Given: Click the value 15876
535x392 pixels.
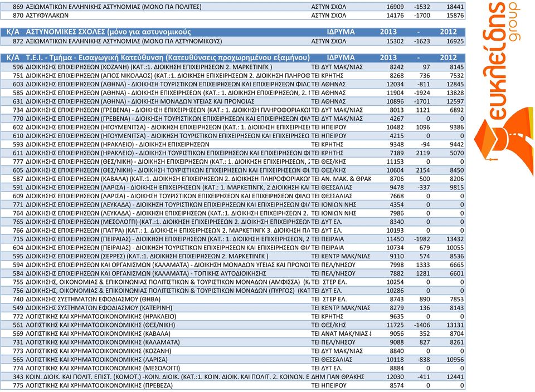Looking at the screenshot, I should 455,16.
